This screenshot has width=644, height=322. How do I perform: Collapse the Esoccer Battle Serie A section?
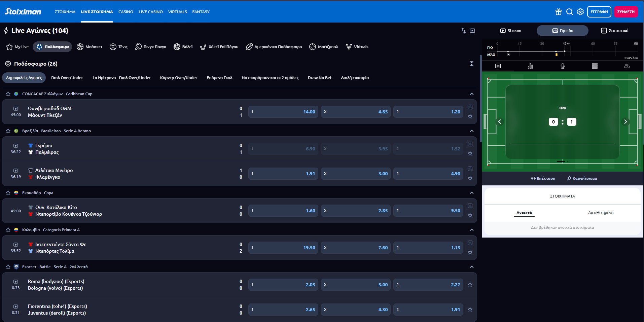click(x=471, y=267)
